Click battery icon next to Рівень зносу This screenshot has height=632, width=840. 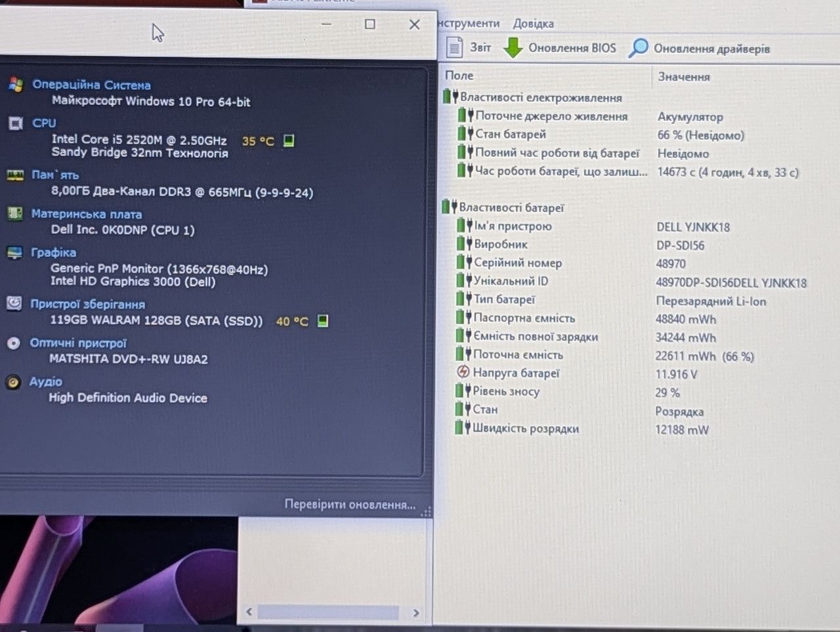pos(463,390)
